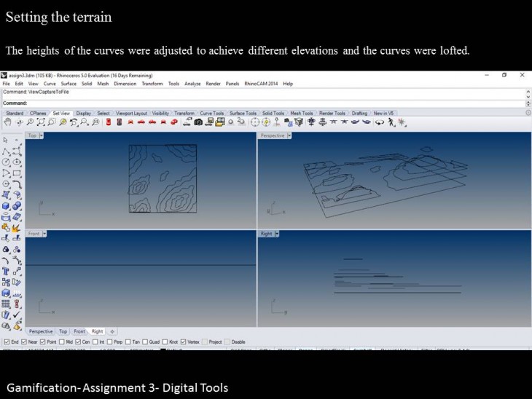Viewport: 532px width, 399px height.
Task: Uncheck the End osnap checkbox
Action: [x=7, y=341]
